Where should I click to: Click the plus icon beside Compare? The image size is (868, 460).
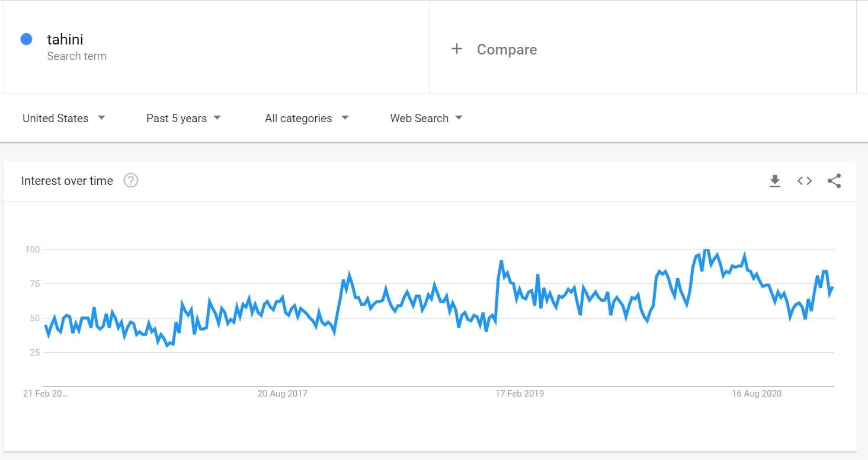coord(456,49)
